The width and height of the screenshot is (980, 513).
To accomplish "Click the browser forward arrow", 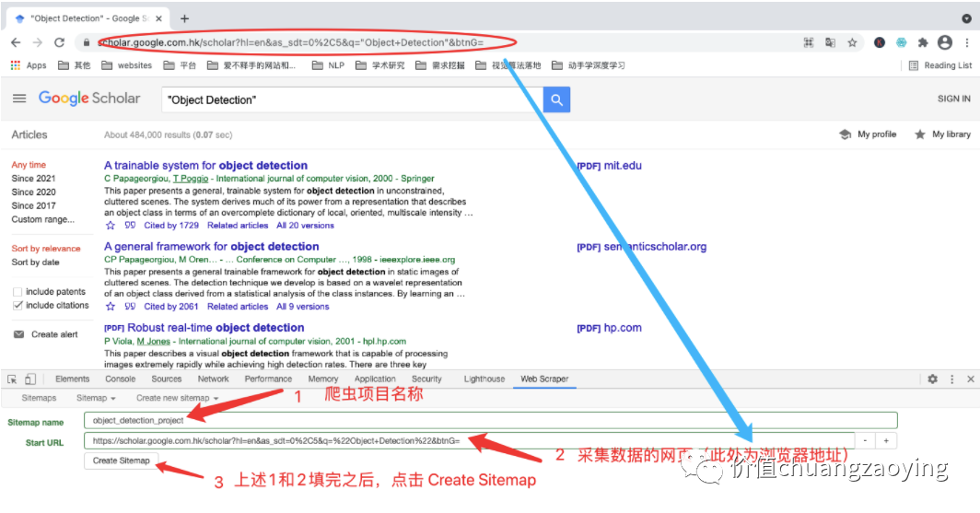I will point(38,42).
